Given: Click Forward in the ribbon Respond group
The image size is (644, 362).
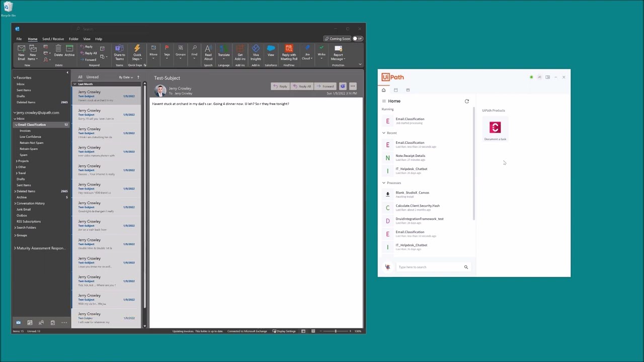Looking at the screenshot, I should 89,59.
